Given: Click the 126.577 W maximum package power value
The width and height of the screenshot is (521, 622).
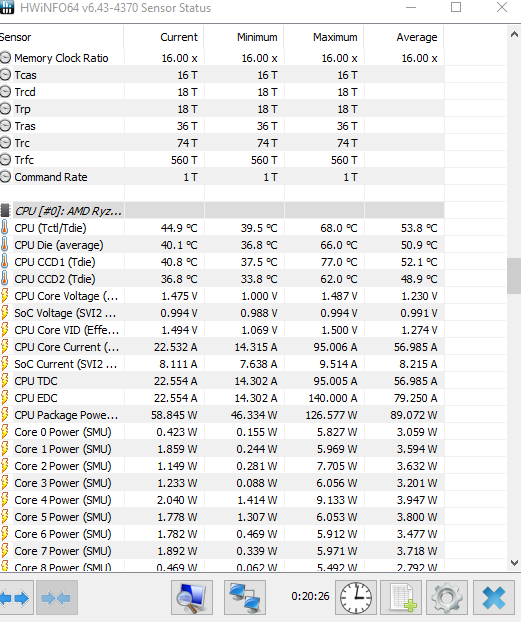Looking at the screenshot, I should point(331,415).
